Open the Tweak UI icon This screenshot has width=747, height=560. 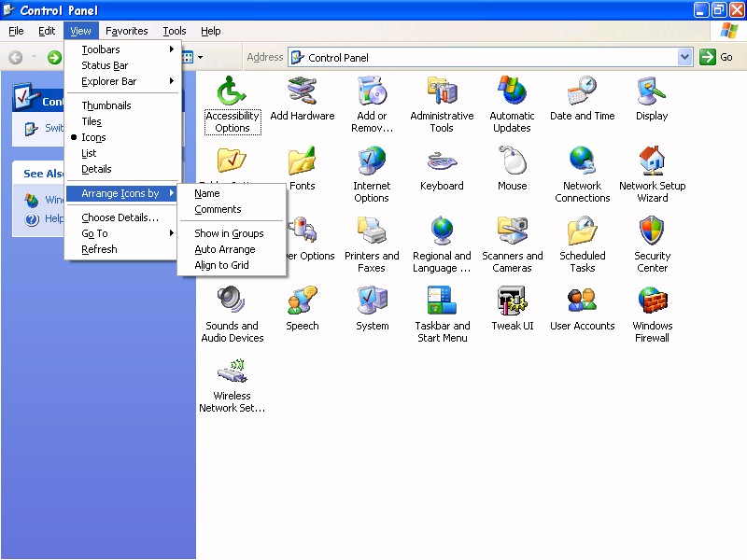tap(512, 309)
